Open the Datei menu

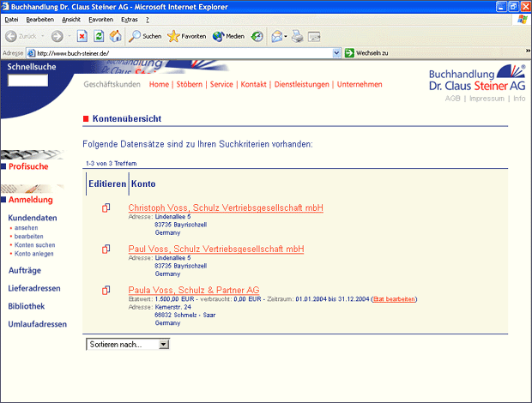(11, 20)
